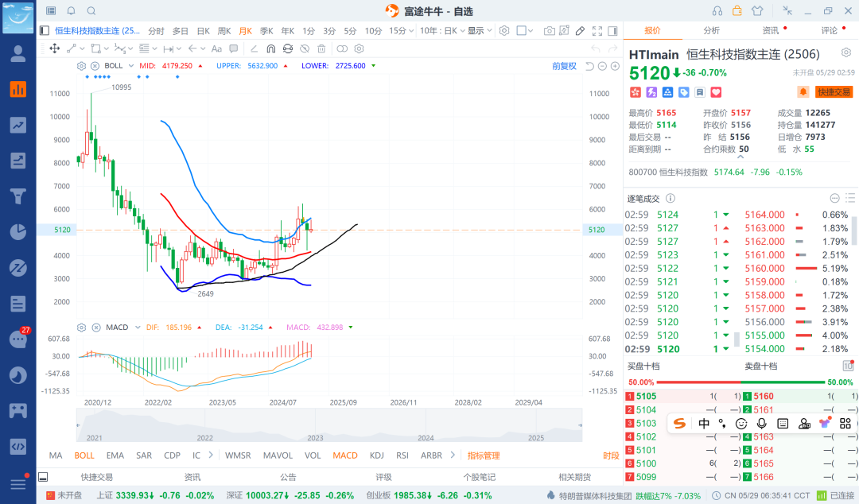Open the 显示 display dropdown
This screenshot has height=504, width=859.
[x=480, y=31]
